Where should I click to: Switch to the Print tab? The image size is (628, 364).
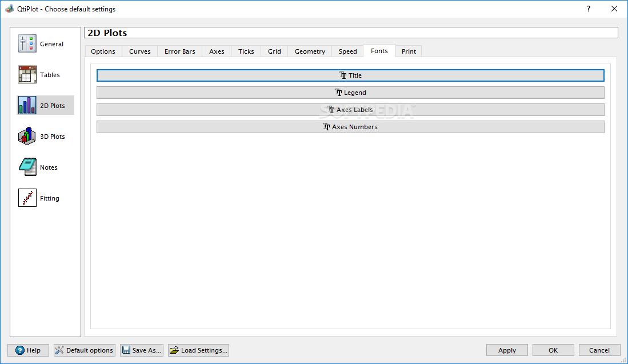pyautogui.click(x=409, y=51)
